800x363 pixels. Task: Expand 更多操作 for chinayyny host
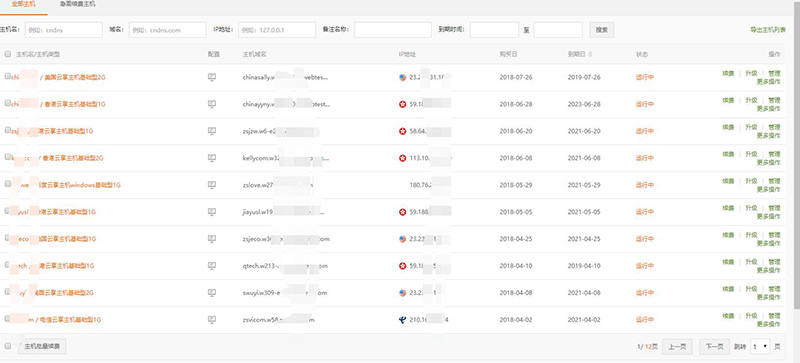point(768,109)
